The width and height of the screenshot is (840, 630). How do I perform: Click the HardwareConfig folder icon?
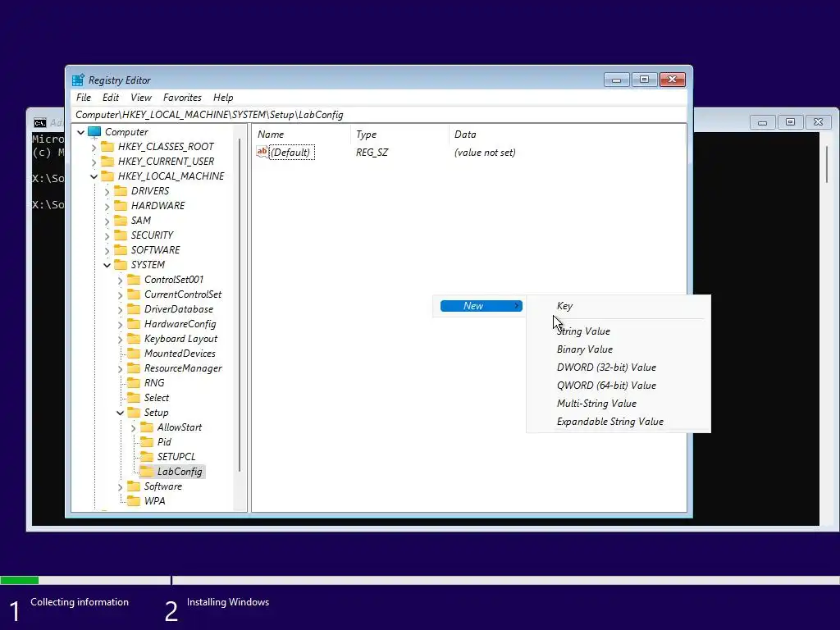134,323
